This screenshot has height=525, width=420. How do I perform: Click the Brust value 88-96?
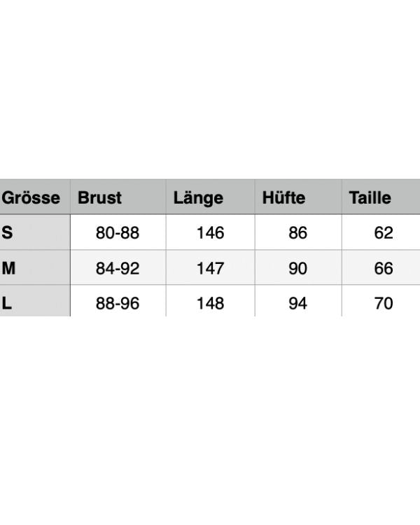118,303
